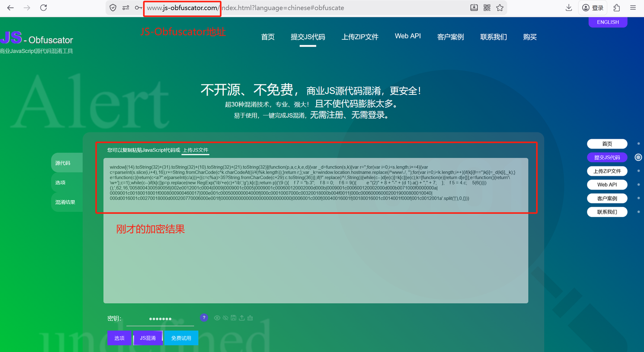Viewport: 644px width, 352px height.
Task: Open 联系我们 in the top navigation
Action: tap(494, 37)
